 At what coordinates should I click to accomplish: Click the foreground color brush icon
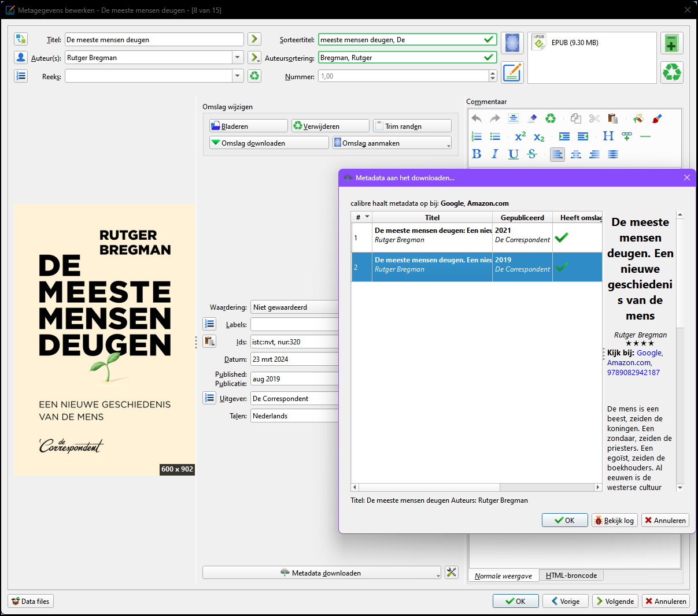tap(657, 118)
